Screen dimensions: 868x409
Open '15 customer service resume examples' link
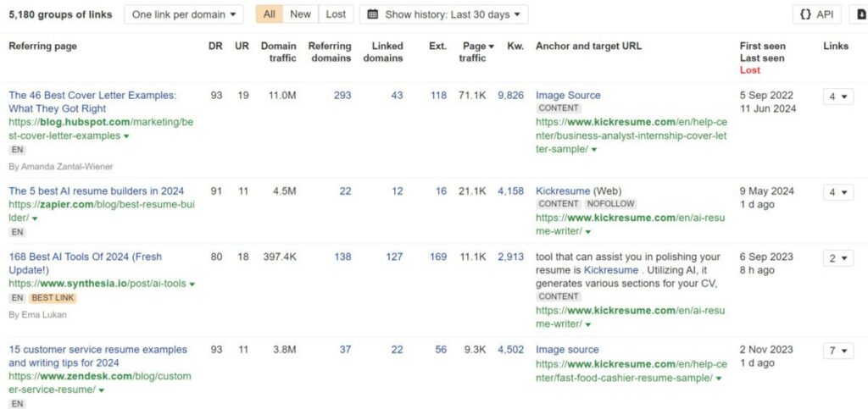coord(98,356)
